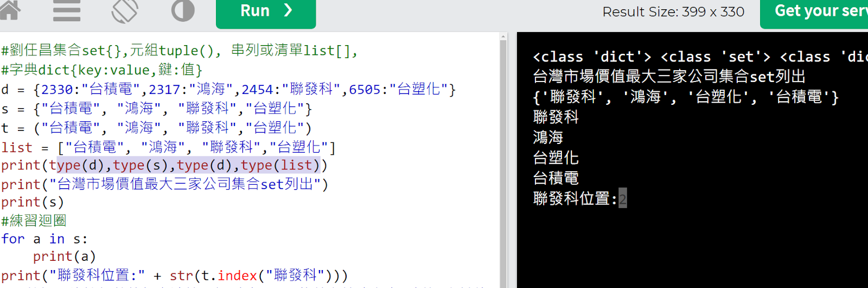
Task: Click the output line 台積電
Action: click(556, 178)
